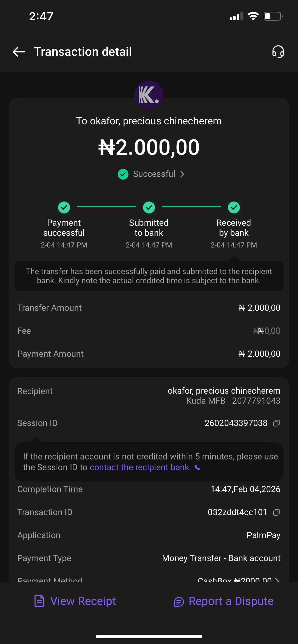Open View Receipt
The height and width of the screenshot is (644, 298).
(x=83, y=601)
